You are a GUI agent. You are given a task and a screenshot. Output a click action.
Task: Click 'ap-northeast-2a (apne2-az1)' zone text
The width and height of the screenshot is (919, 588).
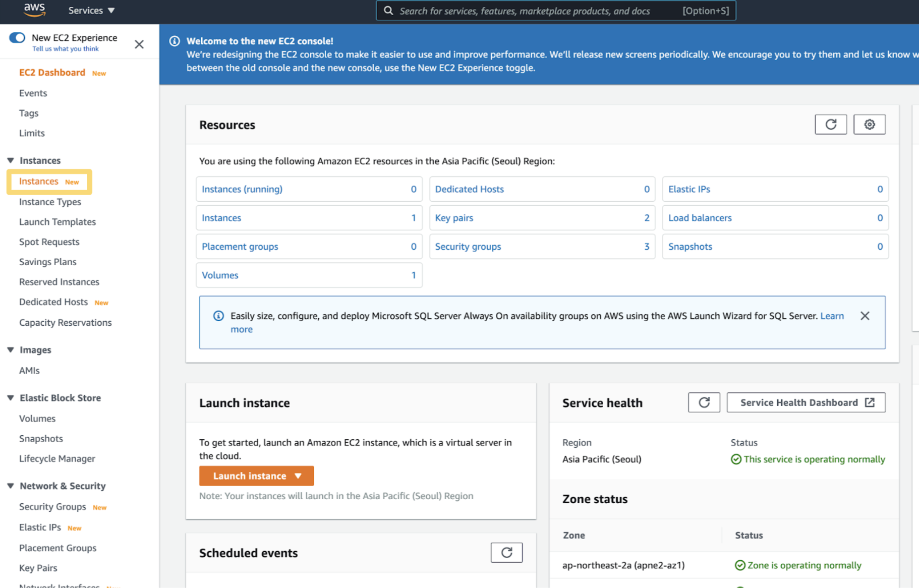(623, 565)
